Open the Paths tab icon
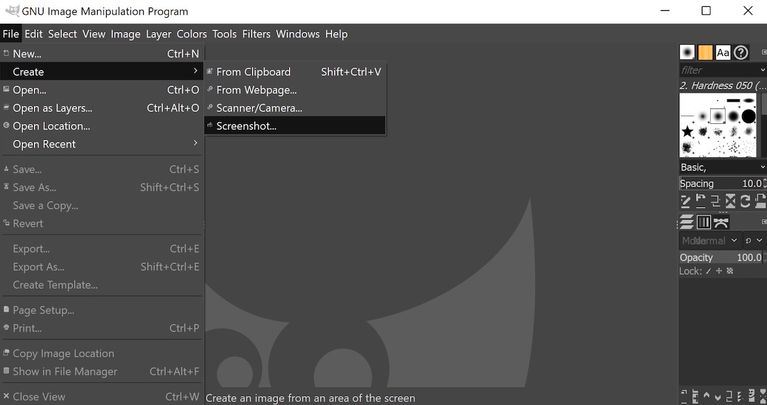This screenshot has height=405, width=767. click(721, 222)
